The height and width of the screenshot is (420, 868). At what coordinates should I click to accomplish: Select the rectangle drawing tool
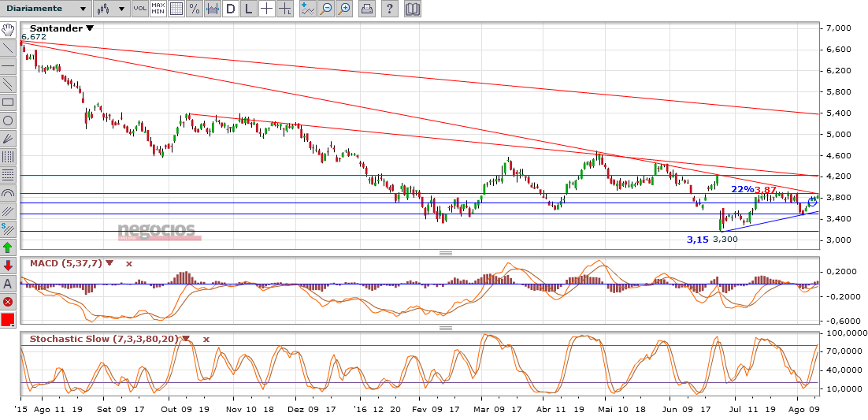pos(8,102)
